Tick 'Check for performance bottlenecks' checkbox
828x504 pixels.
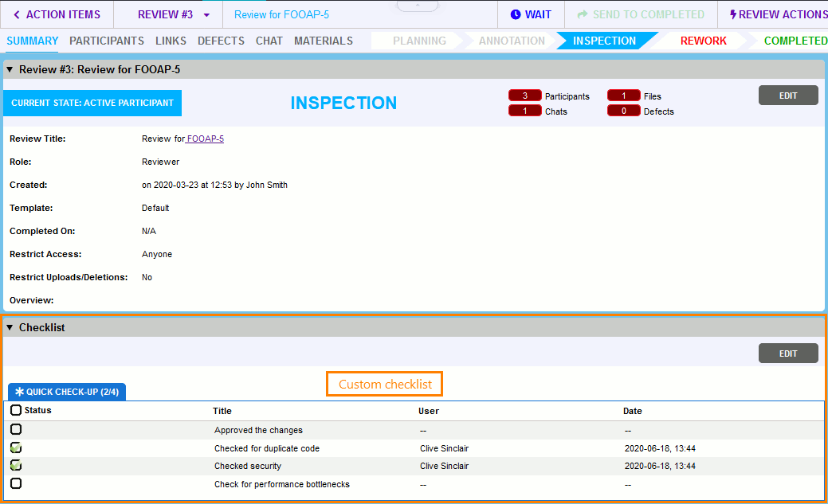pyautogui.click(x=16, y=483)
